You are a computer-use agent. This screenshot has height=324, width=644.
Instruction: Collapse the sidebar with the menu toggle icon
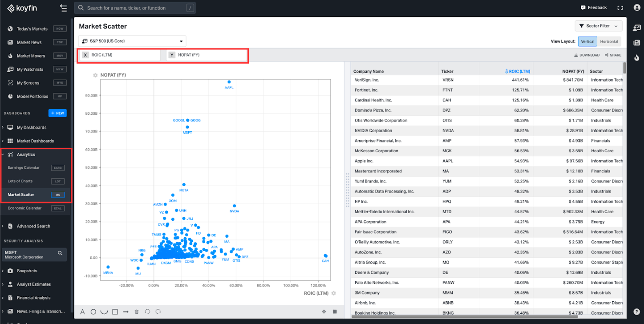[63, 8]
